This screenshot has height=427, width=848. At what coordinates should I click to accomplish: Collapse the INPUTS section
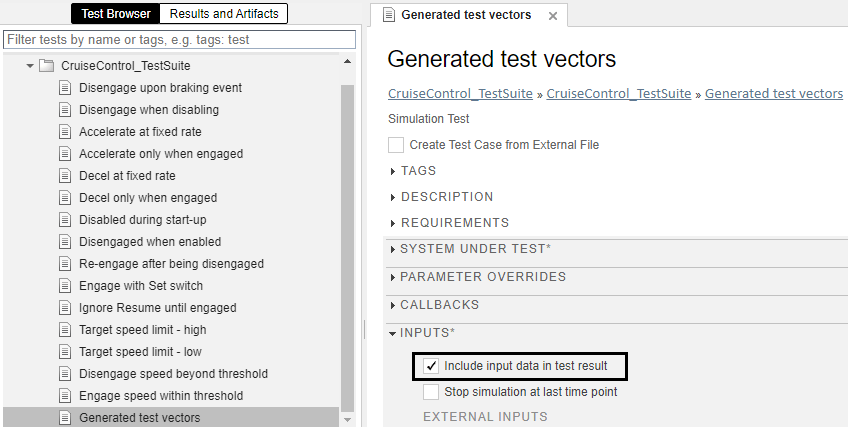[x=393, y=333]
